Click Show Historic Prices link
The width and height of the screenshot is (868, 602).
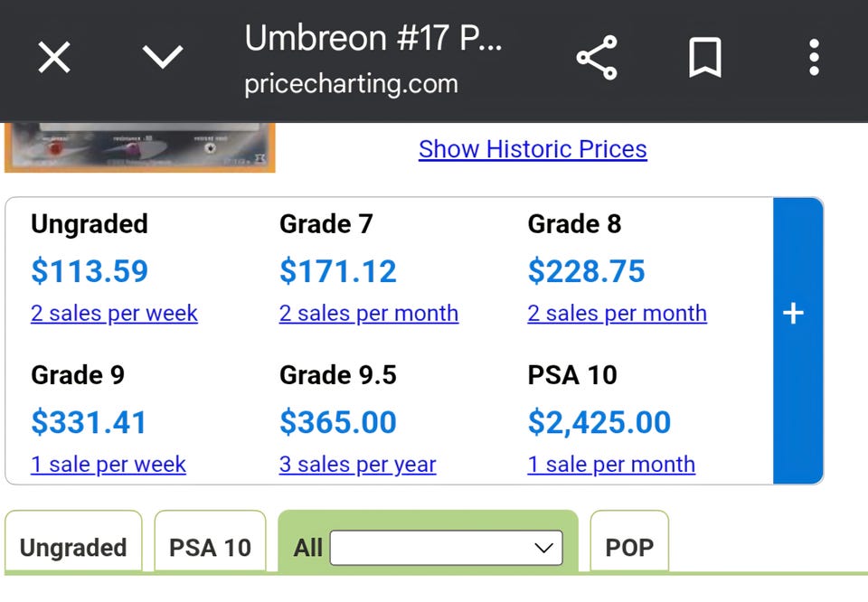click(533, 149)
